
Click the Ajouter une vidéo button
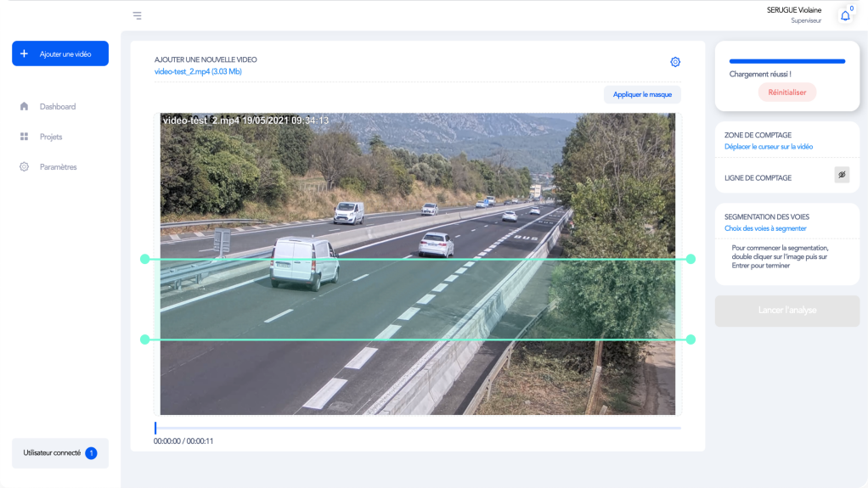(x=60, y=53)
